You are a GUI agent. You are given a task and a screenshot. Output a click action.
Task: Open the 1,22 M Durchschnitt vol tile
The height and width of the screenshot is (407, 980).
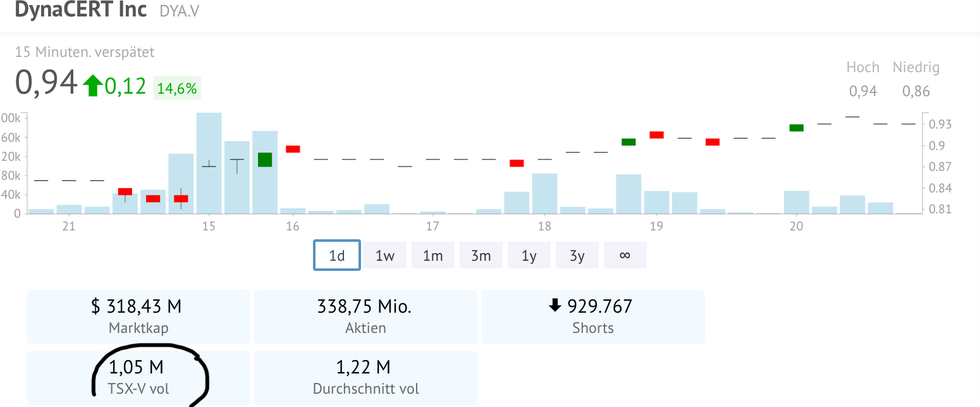pos(365,378)
